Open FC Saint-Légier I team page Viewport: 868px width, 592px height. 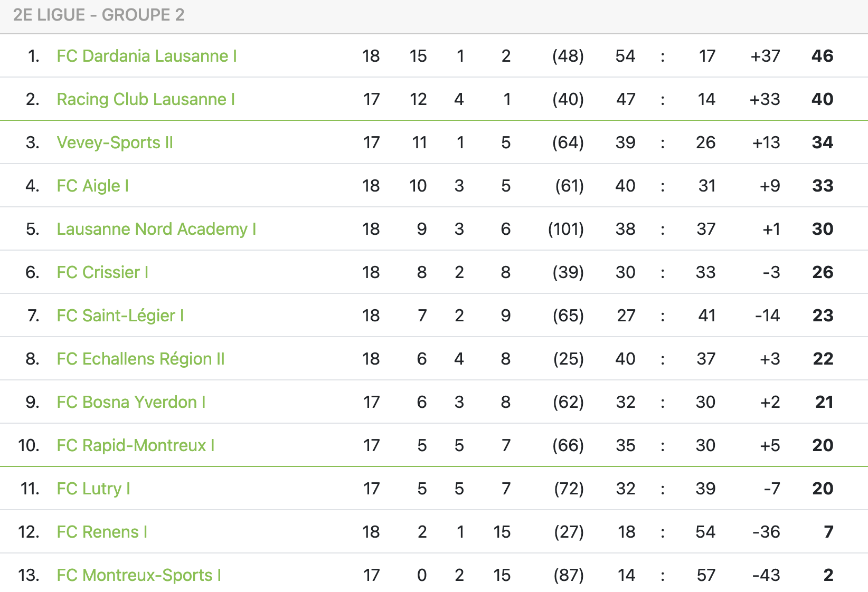coord(120,316)
